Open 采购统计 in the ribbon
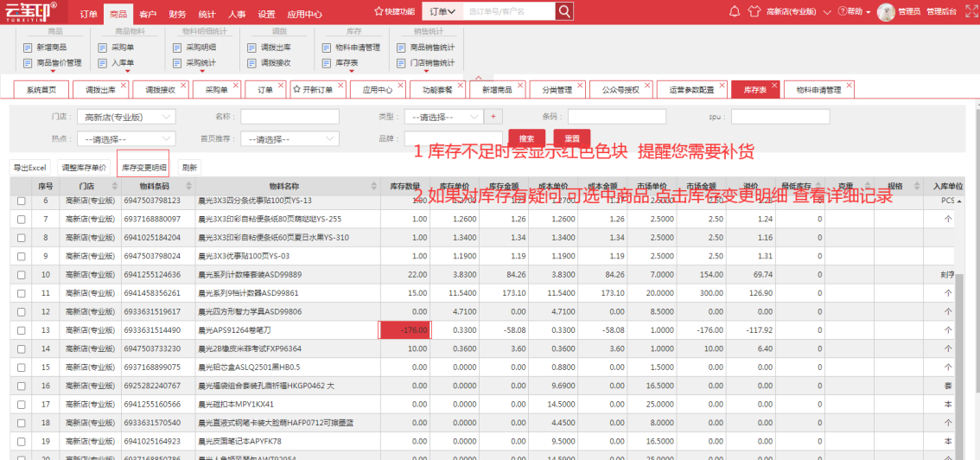Image resolution: width=980 pixels, height=460 pixels. [195, 63]
